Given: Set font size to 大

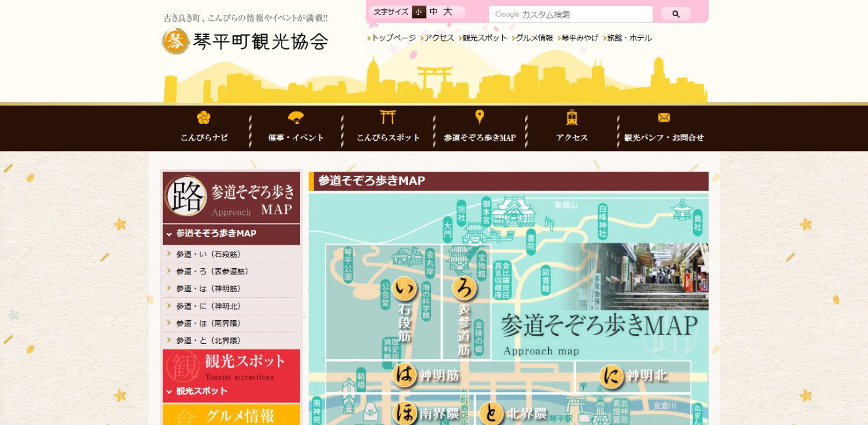Looking at the screenshot, I should 448,12.
